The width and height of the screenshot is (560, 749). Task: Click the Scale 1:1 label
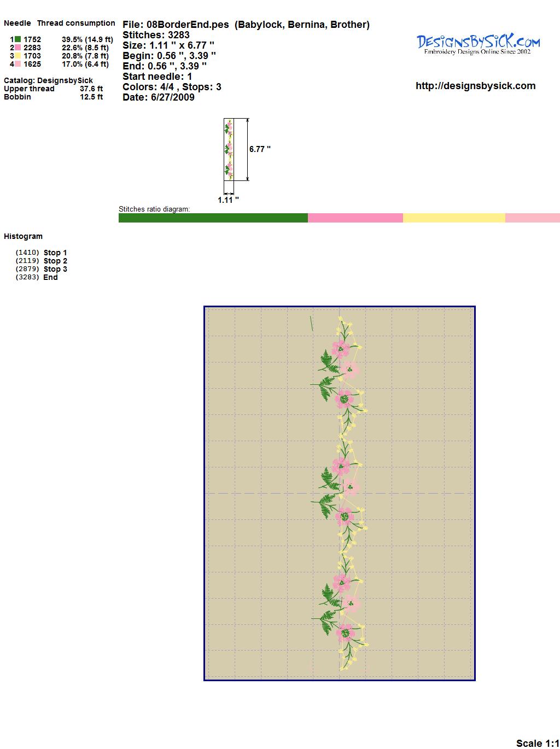[x=537, y=743]
